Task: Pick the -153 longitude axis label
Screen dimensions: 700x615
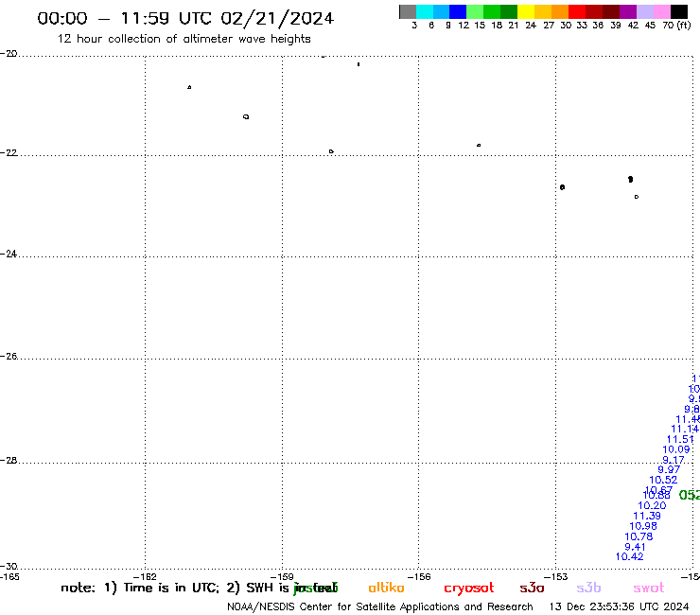Action: tap(556, 576)
